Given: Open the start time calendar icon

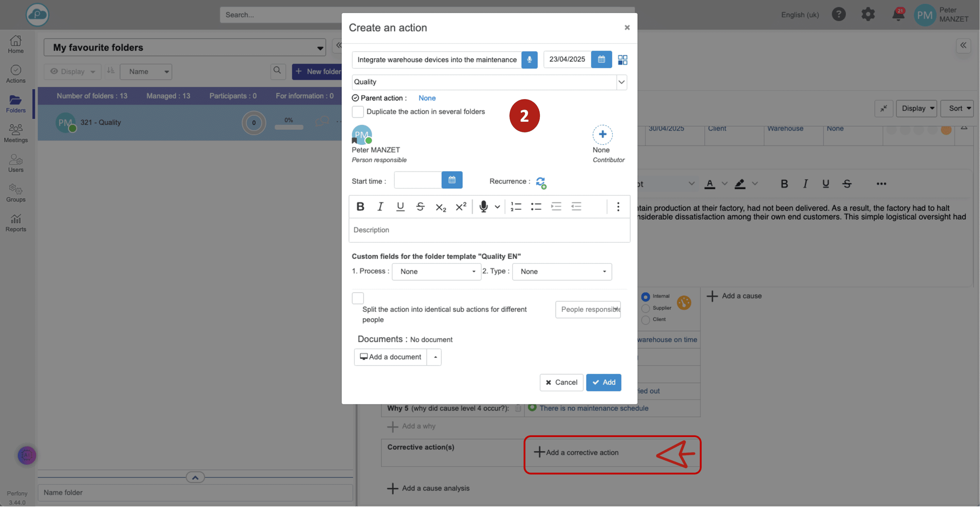Looking at the screenshot, I should tap(452, 180).
